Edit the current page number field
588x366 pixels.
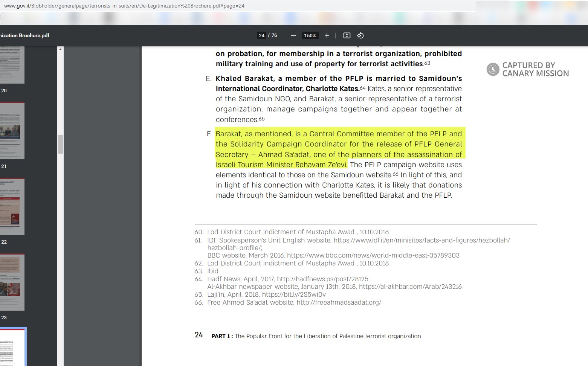click(x=262, y=35)
